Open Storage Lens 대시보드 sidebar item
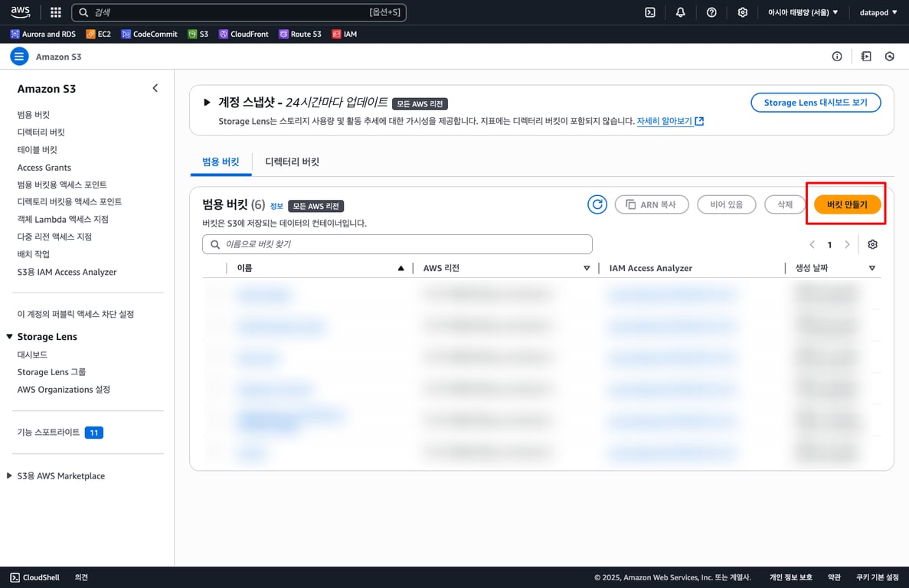This screenshot has width=909, height=588. tap(32, 354)
